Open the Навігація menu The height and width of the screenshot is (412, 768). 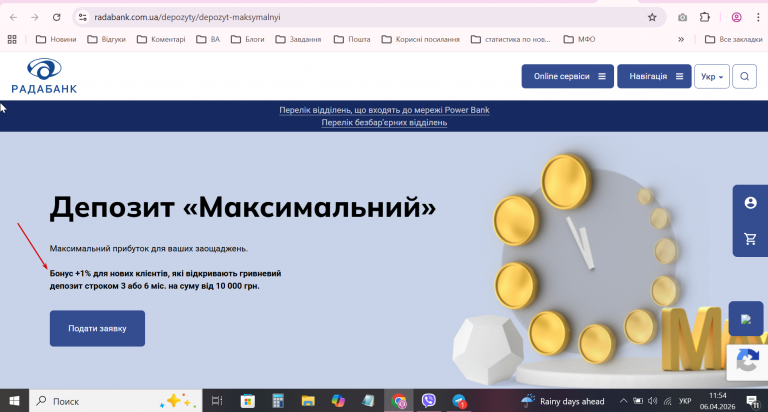coord(654,76)
